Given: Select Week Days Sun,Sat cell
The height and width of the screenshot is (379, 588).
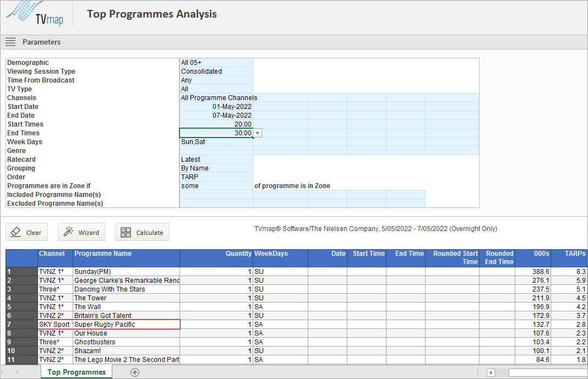Looking at the screenshot, I should coord(216,142).
